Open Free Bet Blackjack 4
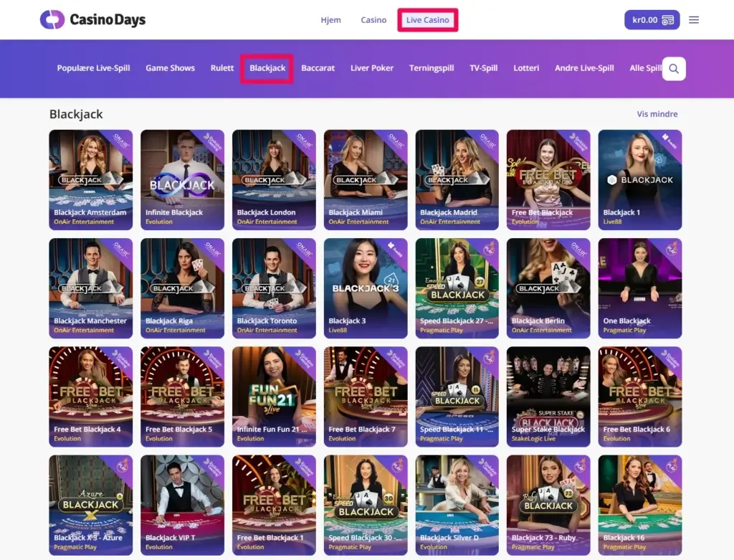 pos(91,397)
